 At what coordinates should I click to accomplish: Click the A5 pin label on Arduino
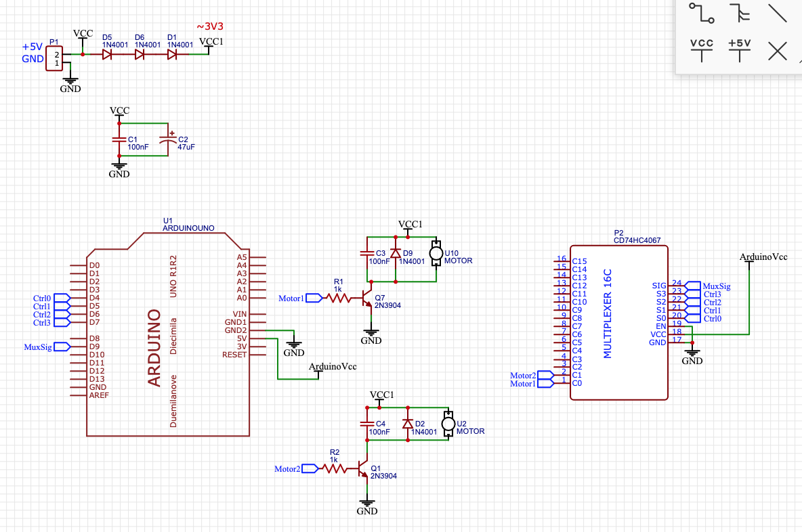pyautogui.click(x=241, y=257)
